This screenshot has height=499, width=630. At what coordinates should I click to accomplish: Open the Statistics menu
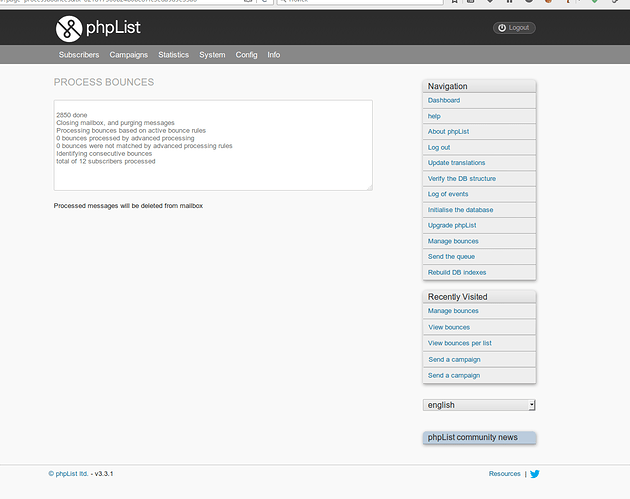pos(174,55)
